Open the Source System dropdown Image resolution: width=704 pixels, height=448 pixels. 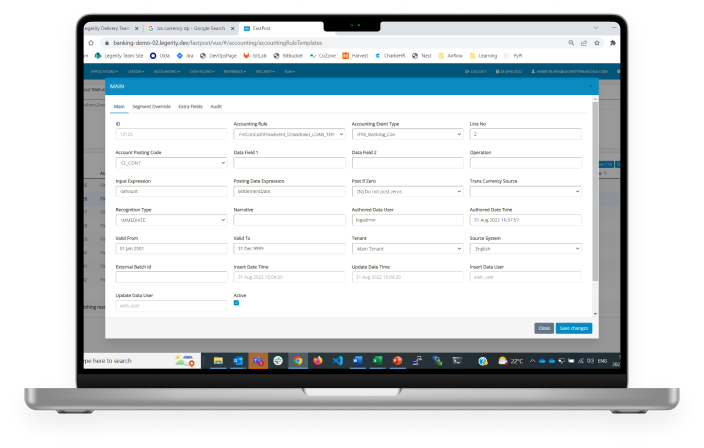(x=524, y=248)
